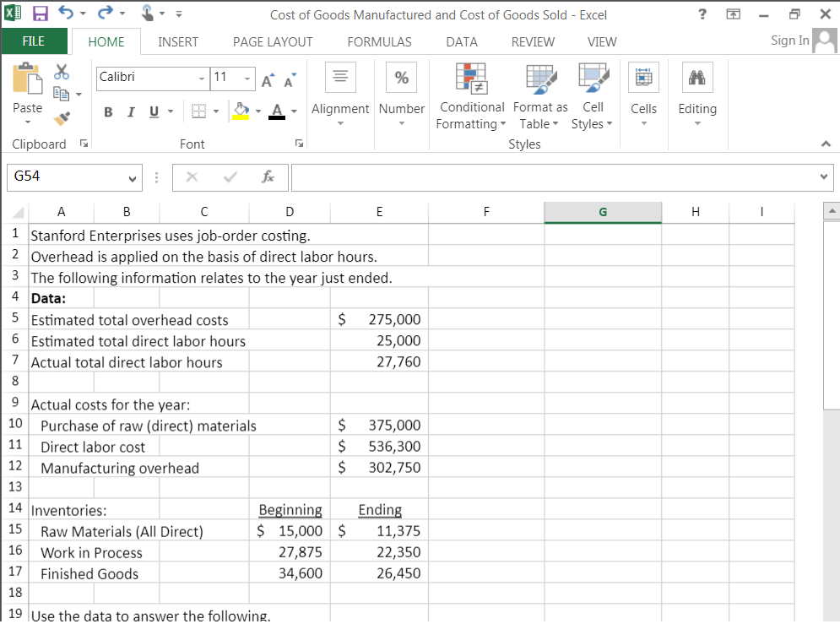Click the Select All corner triangle
840x624 pixels.
point(18,213)
